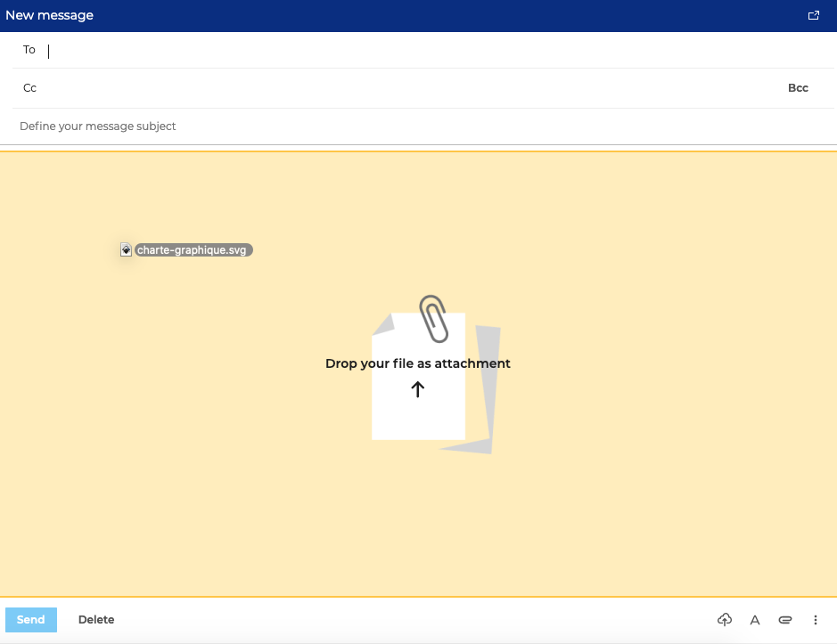Open the composer in a new window

[813, 15]
